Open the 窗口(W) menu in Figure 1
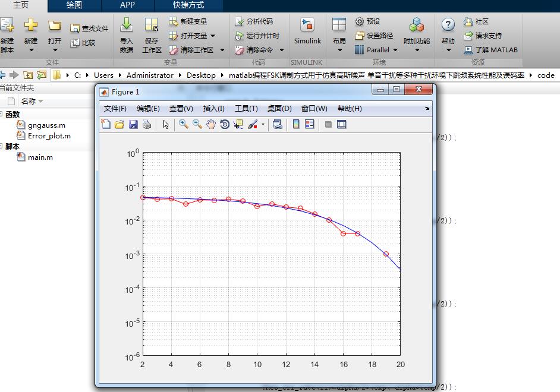 [x=314, y=109]
